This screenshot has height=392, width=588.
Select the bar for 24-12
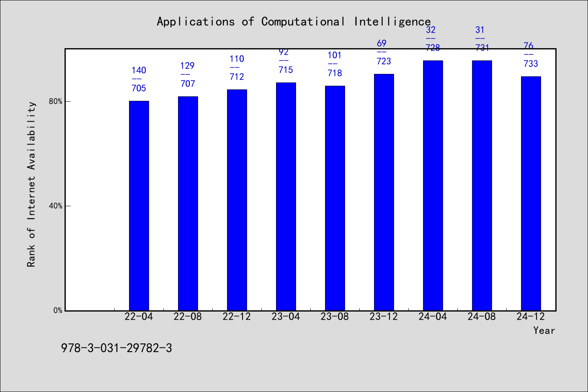click(531, 194)
